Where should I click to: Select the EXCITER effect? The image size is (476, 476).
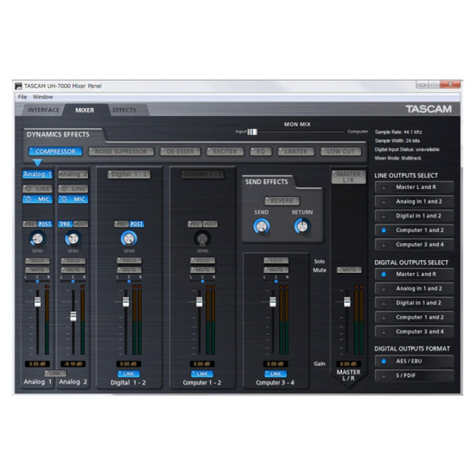[225, 152]
